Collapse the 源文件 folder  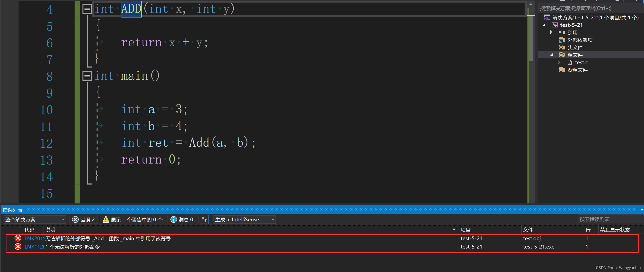click(551, 55)
